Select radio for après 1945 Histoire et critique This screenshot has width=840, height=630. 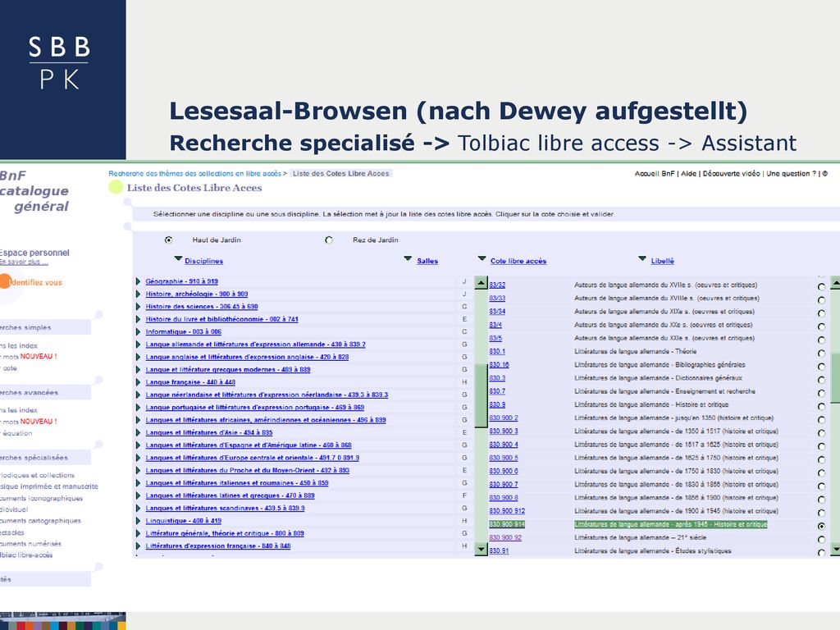coord(821,526)
